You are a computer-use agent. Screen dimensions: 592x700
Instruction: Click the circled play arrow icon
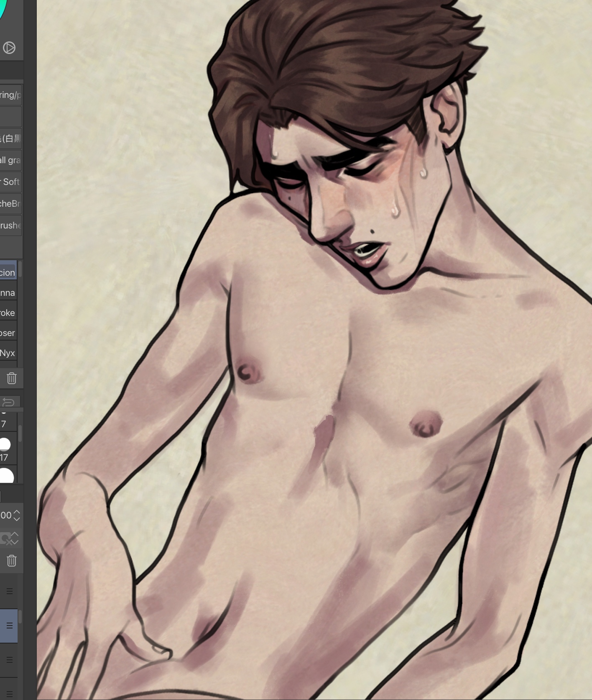tap(9, 48)
